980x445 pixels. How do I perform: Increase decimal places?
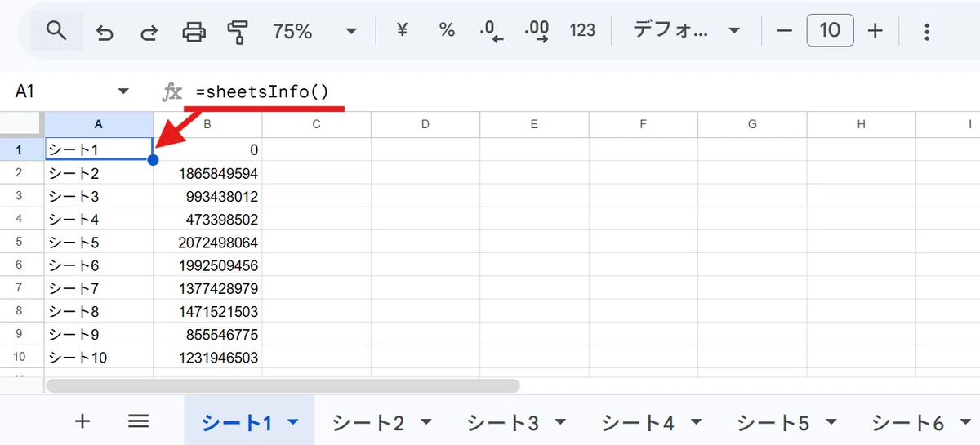click(537, 31)
